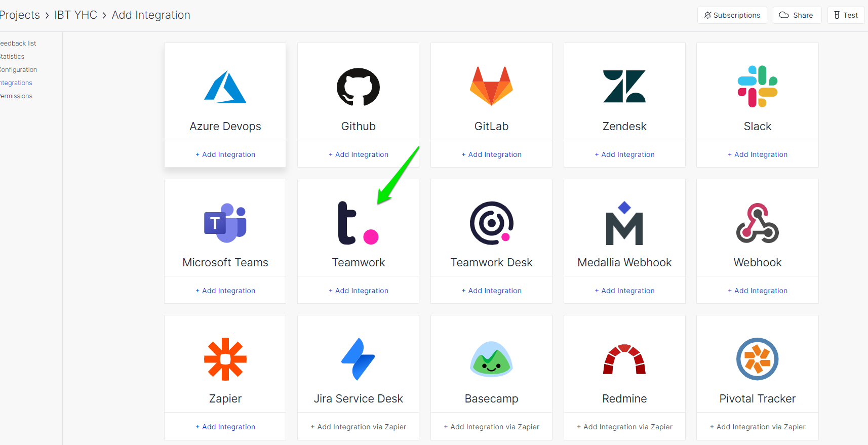Add Integration for GitLab

[x=491, y=154]
